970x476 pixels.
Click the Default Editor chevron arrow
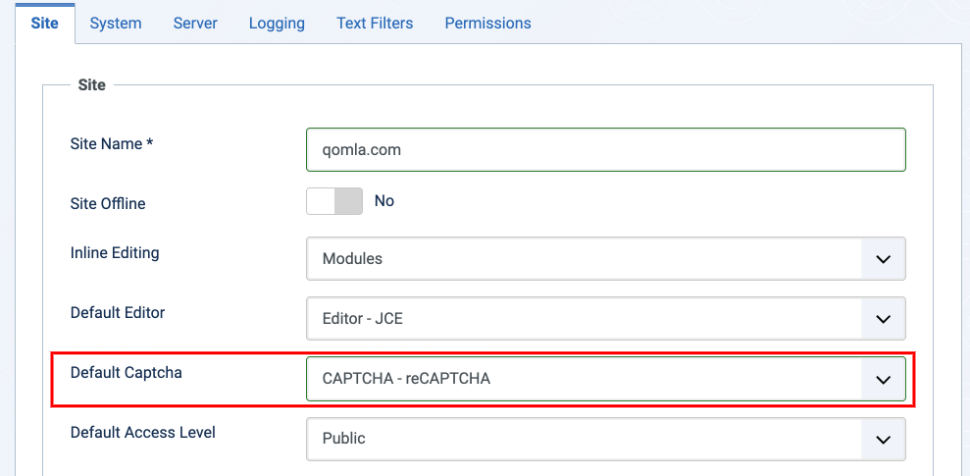[883, 319]
